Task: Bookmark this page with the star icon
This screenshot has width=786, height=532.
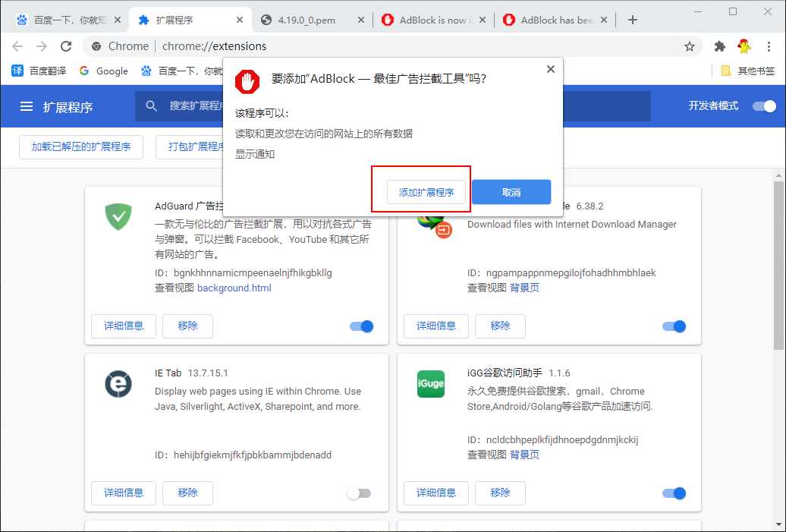Action: click(x=690, y=46)
